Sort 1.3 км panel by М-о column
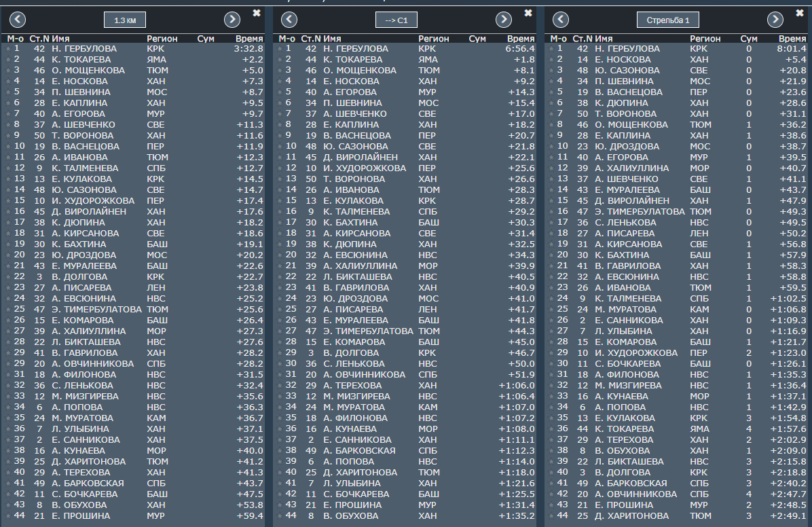Viewport: 812px width, 527px height. tap(16, 39)
